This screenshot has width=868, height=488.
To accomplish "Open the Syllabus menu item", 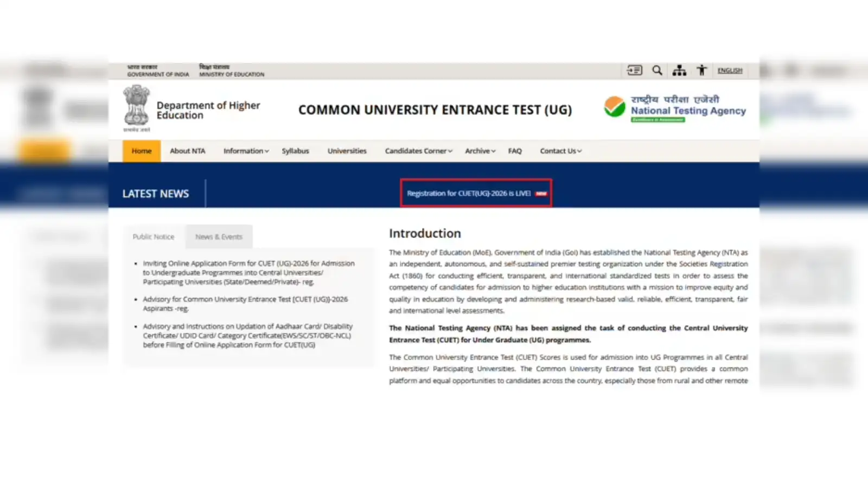I will tap(295, 151).
